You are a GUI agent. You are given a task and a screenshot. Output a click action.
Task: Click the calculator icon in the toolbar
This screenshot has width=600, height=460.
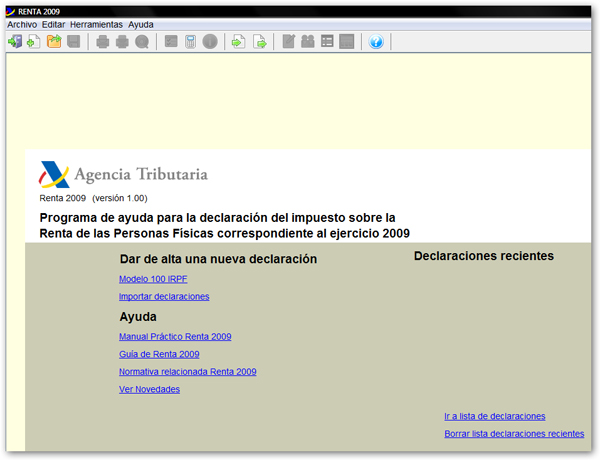click(190, 41)
